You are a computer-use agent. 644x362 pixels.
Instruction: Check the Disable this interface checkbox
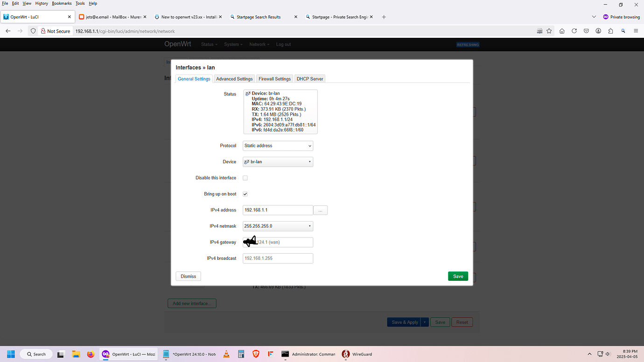pyautogui.click(x=245, y=178)
